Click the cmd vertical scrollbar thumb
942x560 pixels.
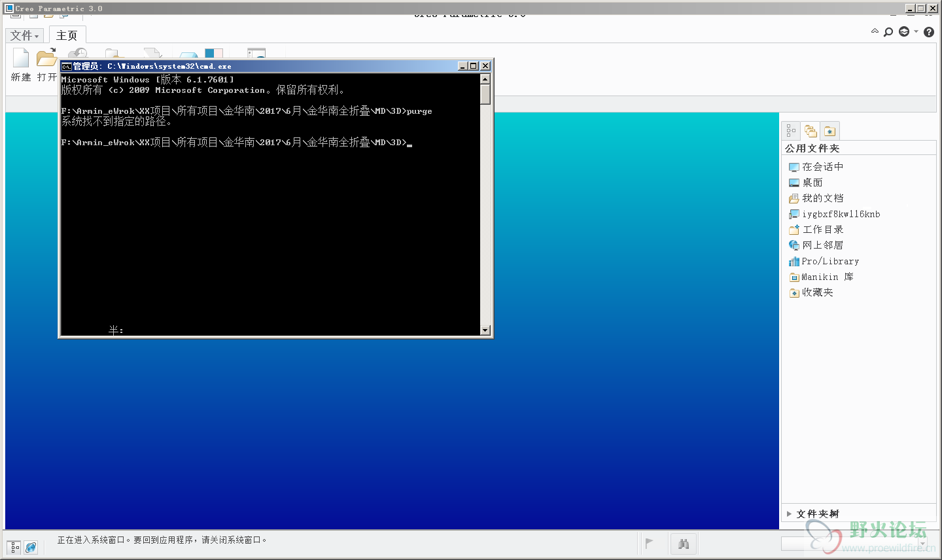(485, 94)
